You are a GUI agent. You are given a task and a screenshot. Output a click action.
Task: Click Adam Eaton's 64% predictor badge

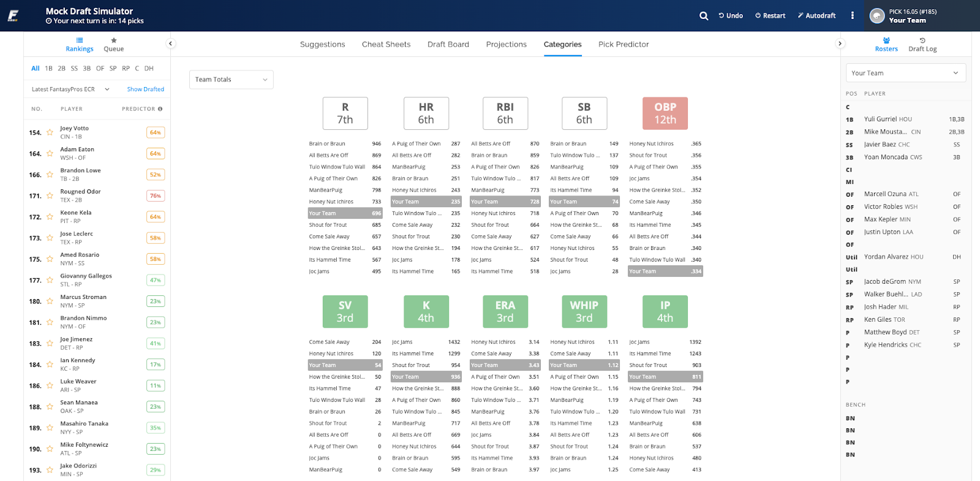[x=156, y=154]
